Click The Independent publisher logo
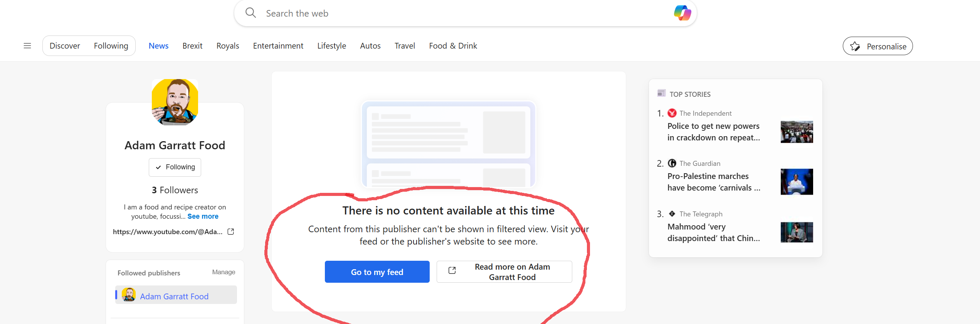Image resolution: width=980 pixels, height=324 pixels. (x=672, y=113)
